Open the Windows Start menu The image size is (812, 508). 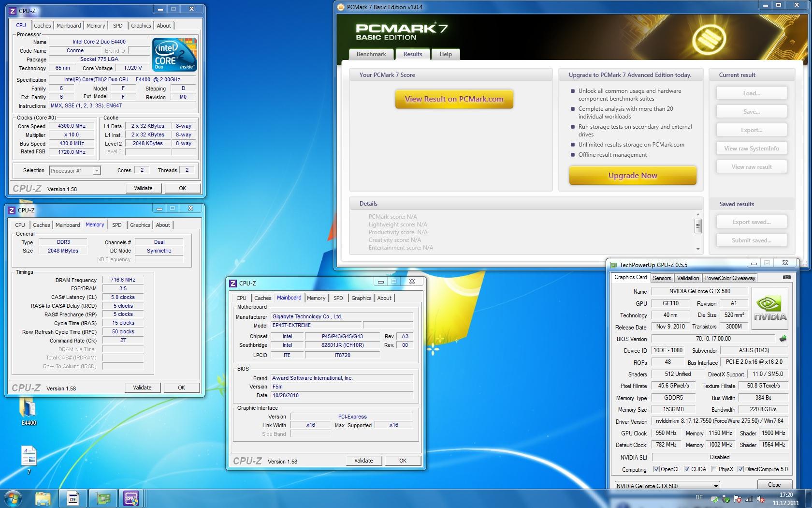pyautogui.click(x=14, y=498)
